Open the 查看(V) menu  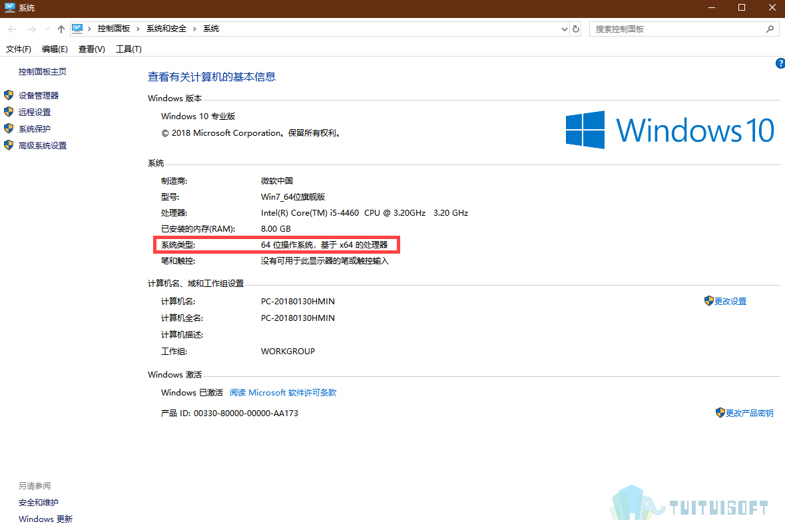pos(92,49)
